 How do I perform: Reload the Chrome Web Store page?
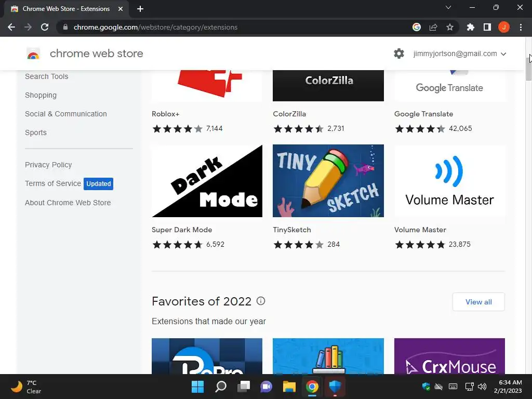(x=45, y=27)
